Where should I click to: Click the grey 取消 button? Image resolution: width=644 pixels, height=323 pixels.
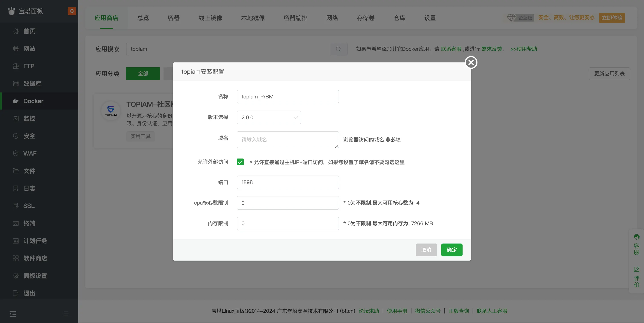pyautogui.click(x=426, y=250)
